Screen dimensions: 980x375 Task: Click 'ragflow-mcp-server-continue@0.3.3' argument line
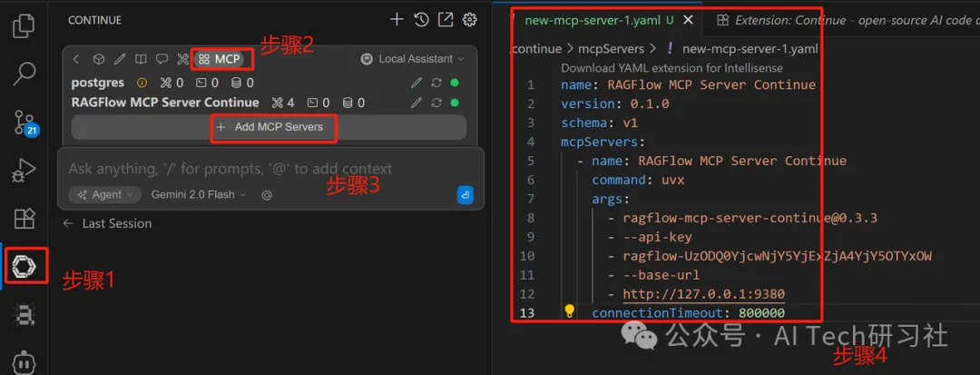[x=750, y=218]
